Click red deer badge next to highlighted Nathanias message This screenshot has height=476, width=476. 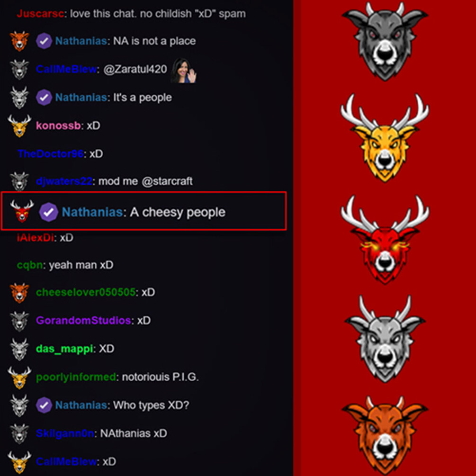click(x=22, y=211)
